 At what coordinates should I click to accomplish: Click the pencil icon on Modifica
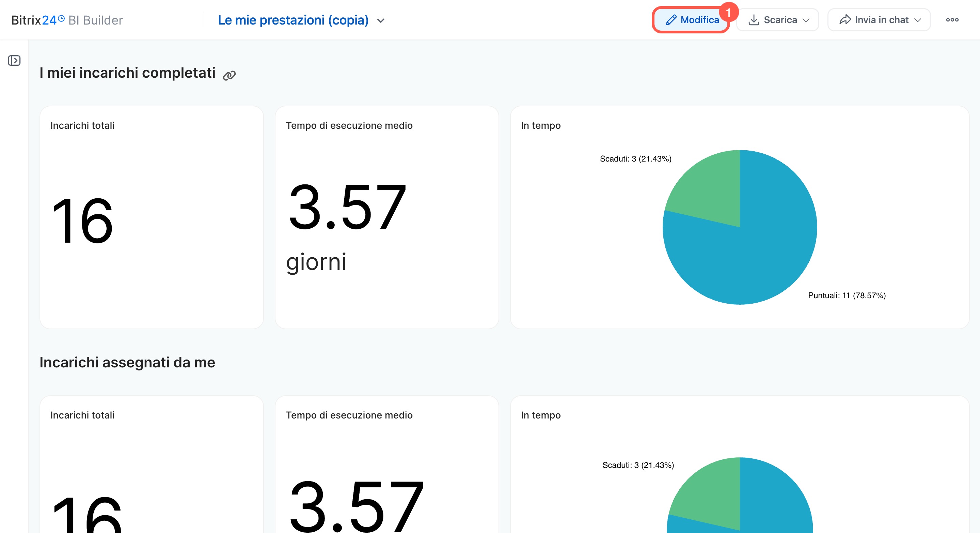pos(671,20)
